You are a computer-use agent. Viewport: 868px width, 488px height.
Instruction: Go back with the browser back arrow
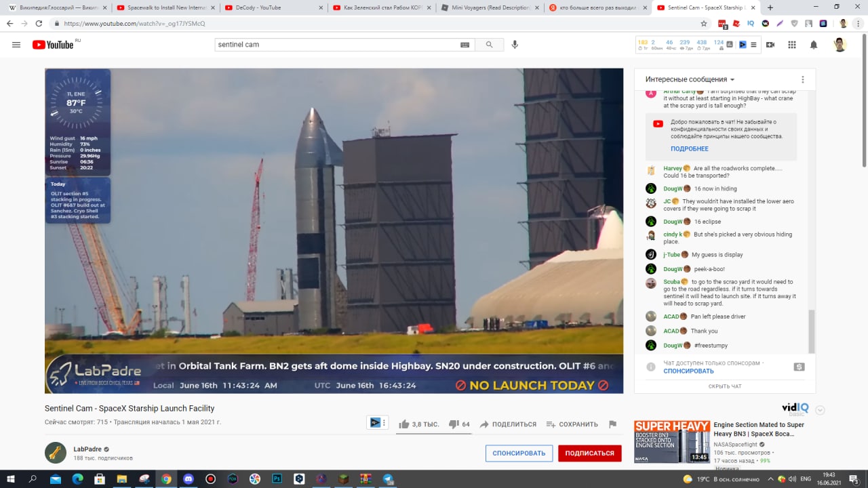pos(9,23)
